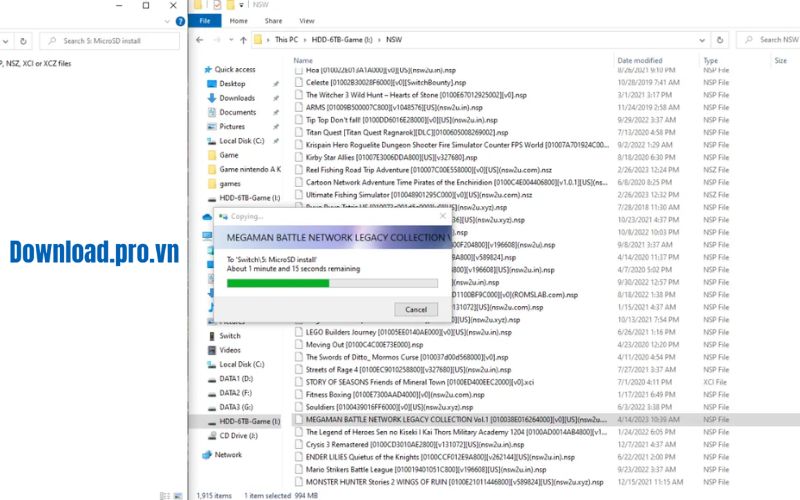Refresh the NSW folder view
The height and width of the screenshot is (500, 800).
(x=720, y=40)
